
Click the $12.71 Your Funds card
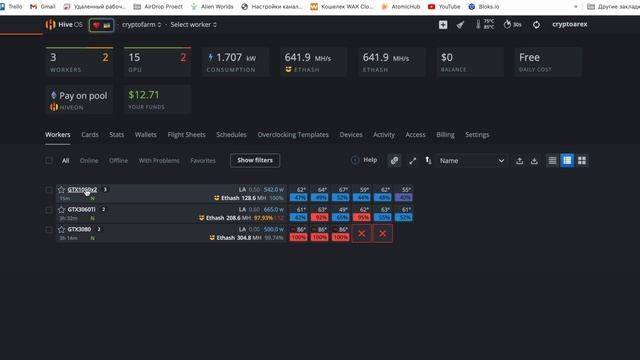[158, 100]
